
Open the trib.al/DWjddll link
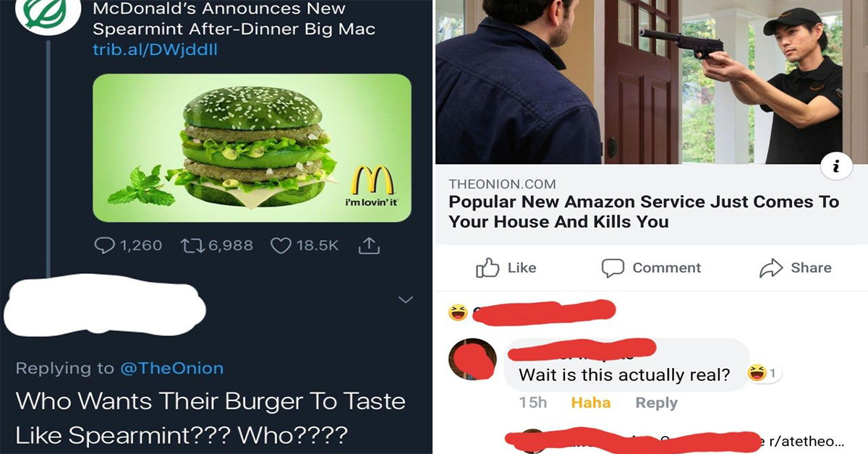[156, 50]
